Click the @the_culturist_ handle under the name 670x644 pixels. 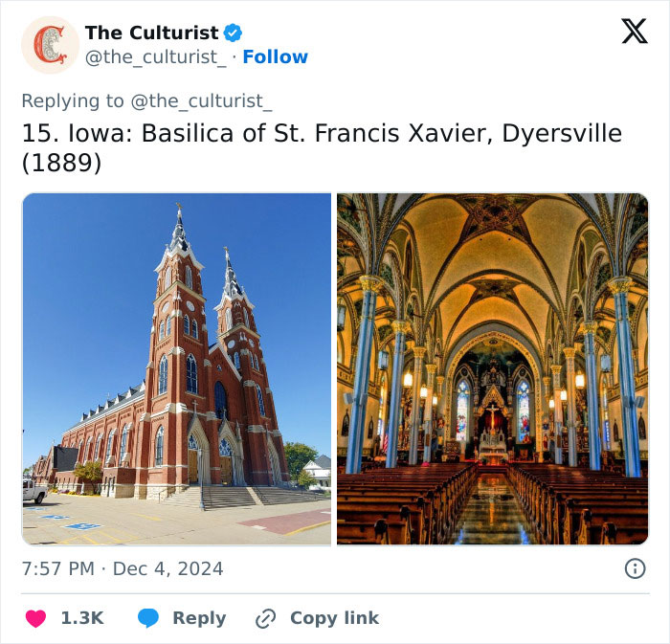(156, 57)
